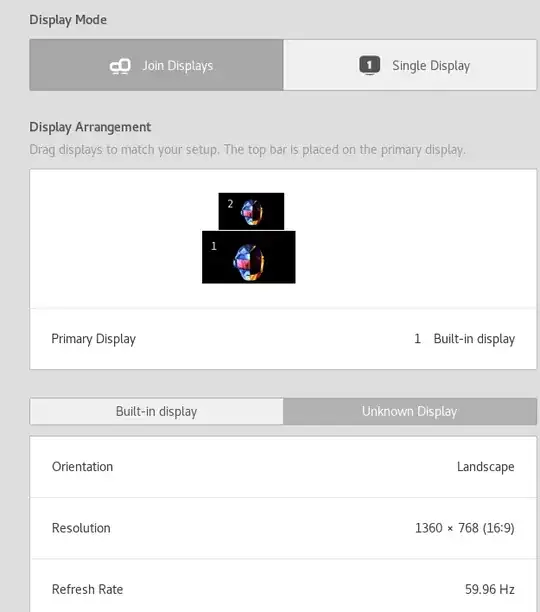
Task: Open the 1360 × 768 resolution dropdown
Action: (464, 528)
